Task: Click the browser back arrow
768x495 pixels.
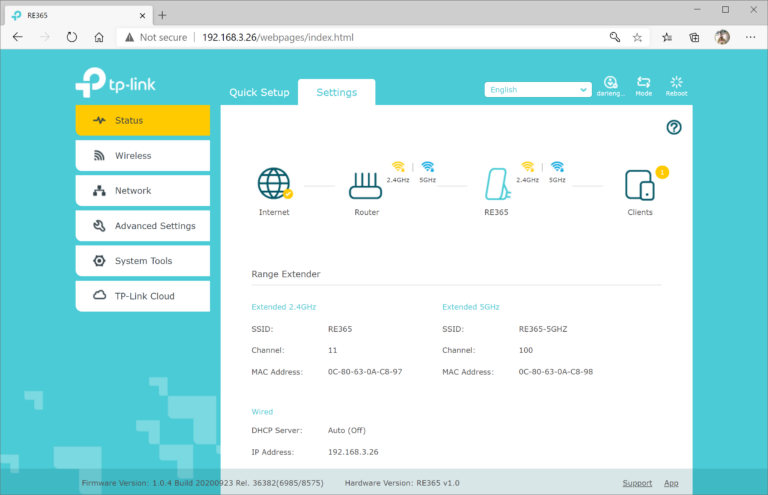Action: pyautogui.click(x=18, y=37)
